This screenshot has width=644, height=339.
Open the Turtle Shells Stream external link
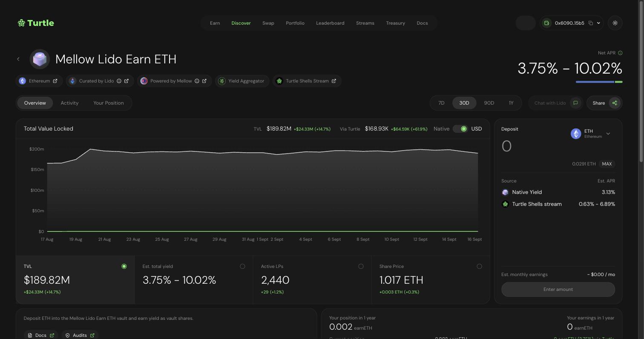pos(334,81)
